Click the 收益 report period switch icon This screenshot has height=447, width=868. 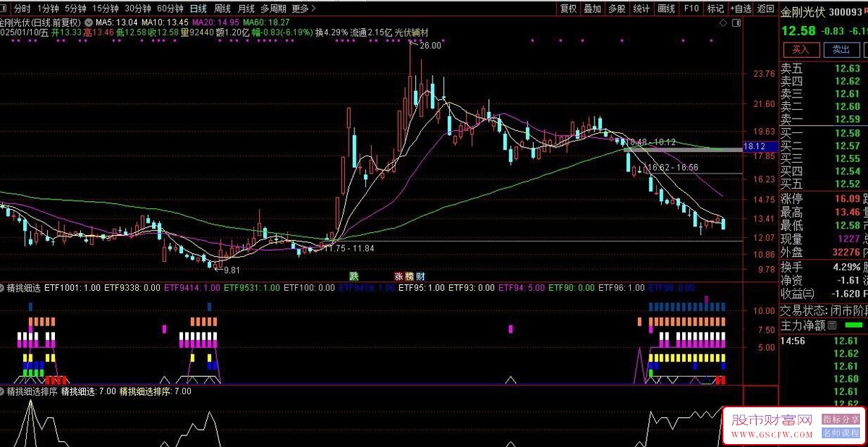[x=808, y=294]
